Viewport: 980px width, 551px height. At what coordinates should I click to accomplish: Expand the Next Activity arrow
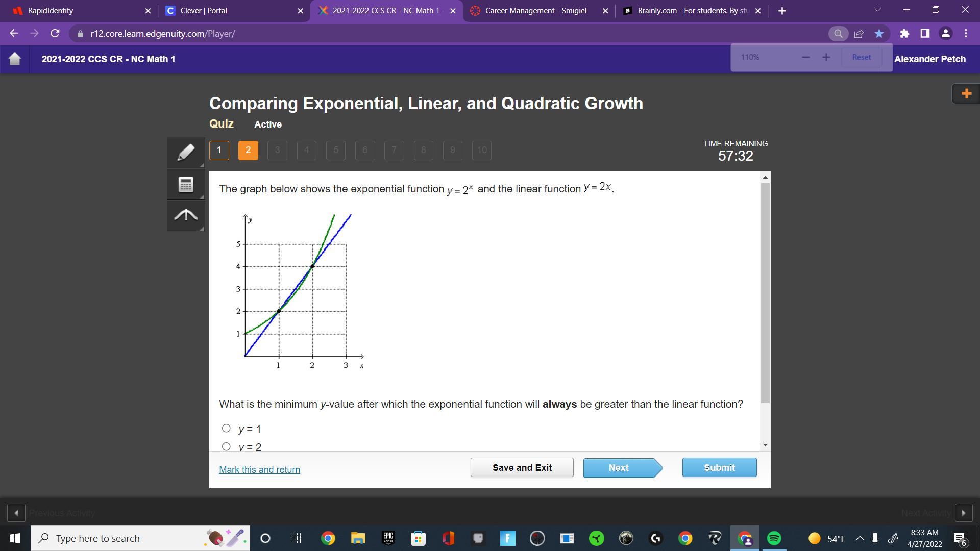tap(963, 513)
